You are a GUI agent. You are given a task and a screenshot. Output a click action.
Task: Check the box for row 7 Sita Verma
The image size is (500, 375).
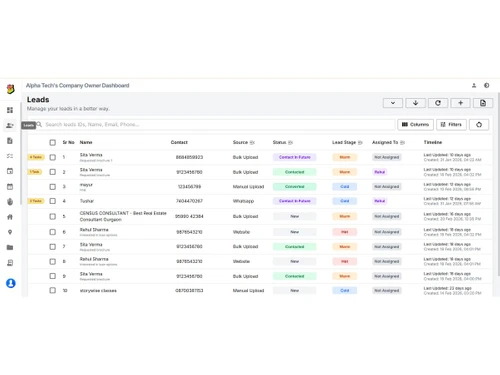[53, 247]
